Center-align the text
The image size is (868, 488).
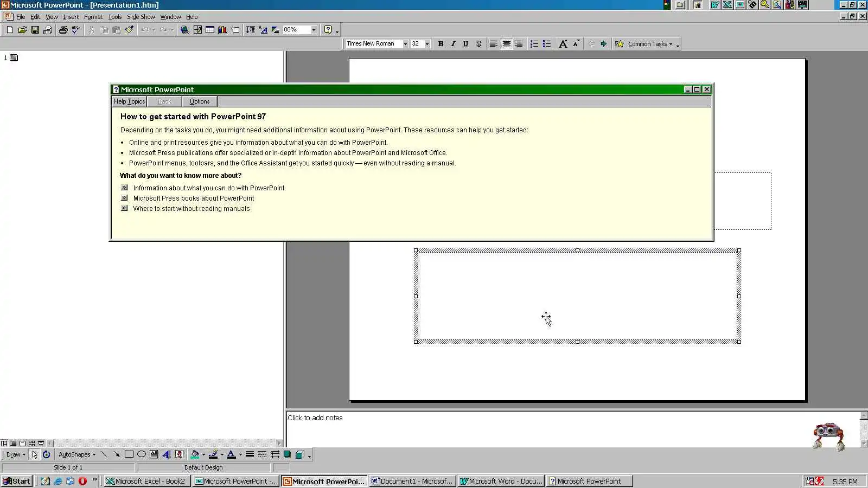click(x=506, y=44)
